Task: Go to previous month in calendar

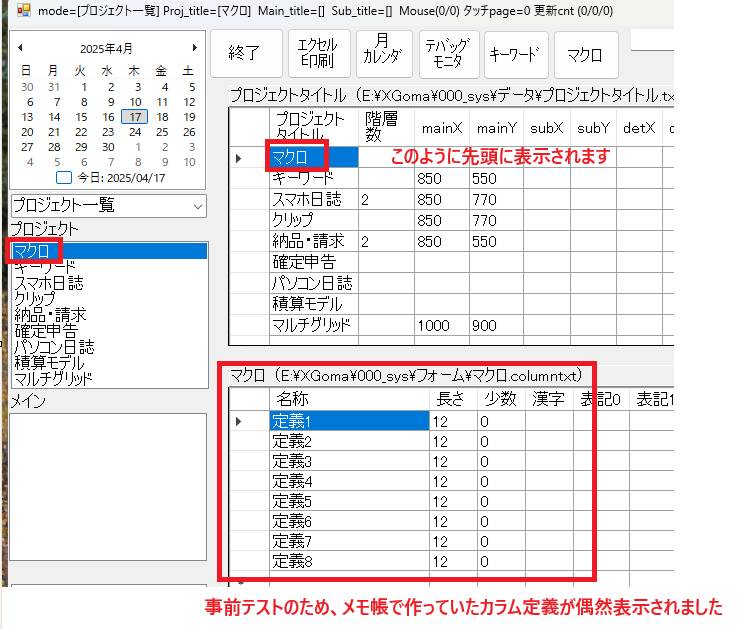Action: (x=20, y=47)
